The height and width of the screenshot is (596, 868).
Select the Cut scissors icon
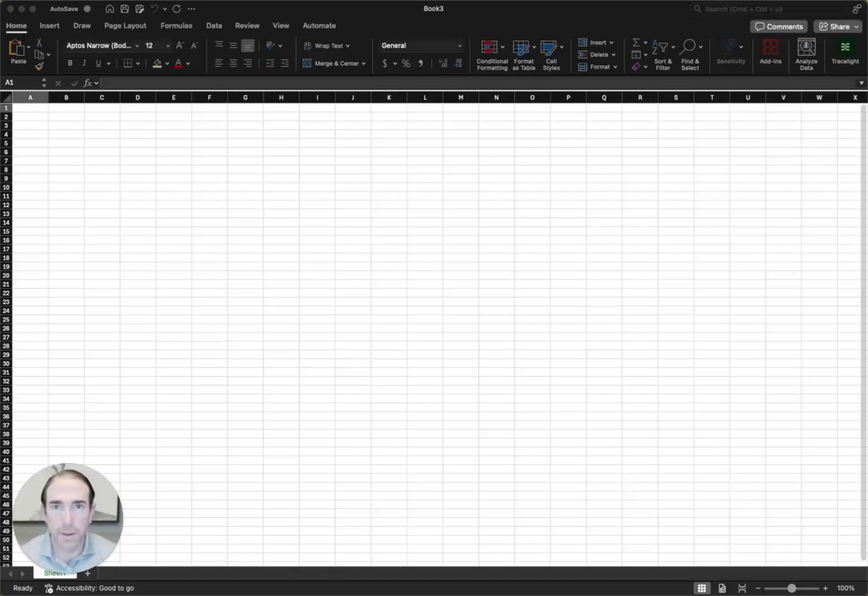[39, 43]
